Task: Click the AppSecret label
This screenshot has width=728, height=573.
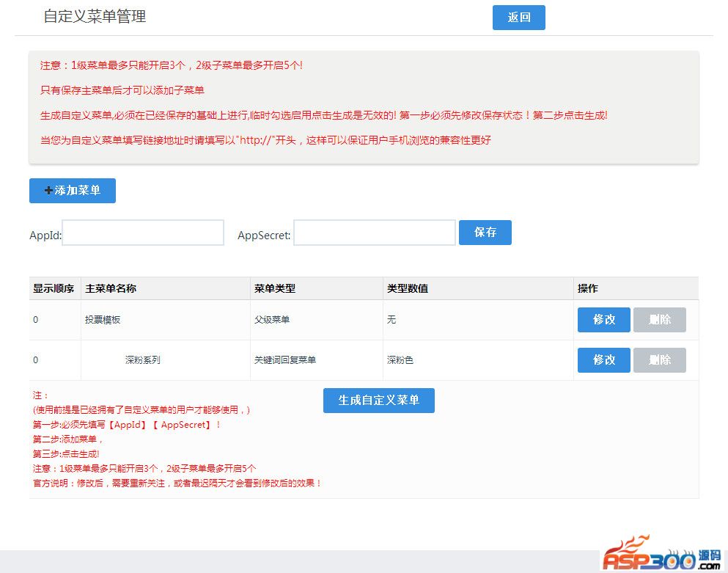Action: click(264, 236)
